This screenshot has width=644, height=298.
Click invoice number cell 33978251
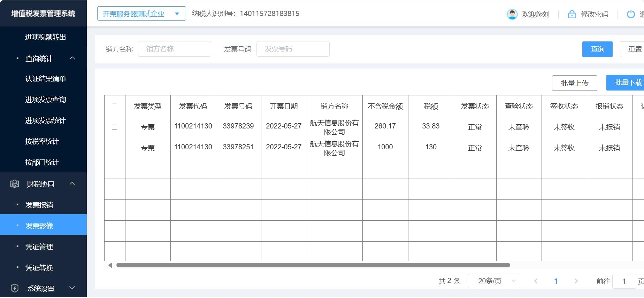[x=238, y=147]
